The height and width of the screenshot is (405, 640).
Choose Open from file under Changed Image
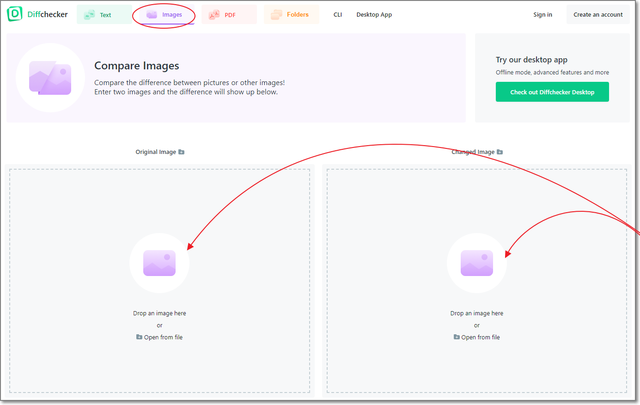click(477, 337)
